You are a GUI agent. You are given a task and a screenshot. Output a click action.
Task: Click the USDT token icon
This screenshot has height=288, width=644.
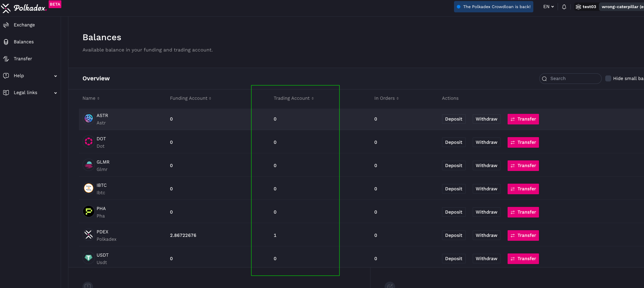(x=88, y=258)
